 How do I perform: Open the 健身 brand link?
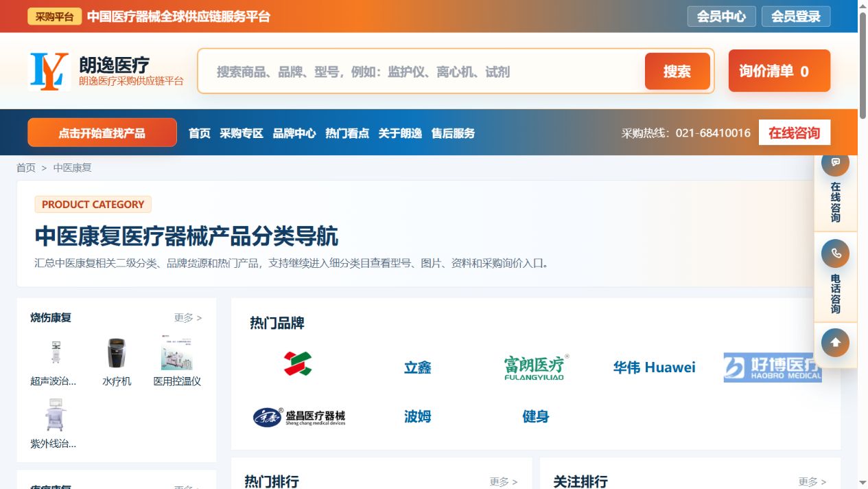(536, 416)
